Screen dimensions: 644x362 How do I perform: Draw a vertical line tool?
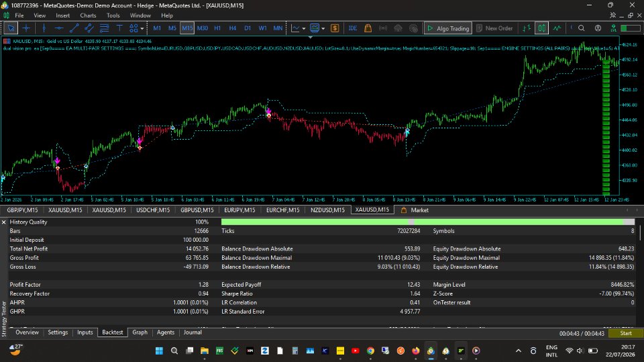pyautogui.click(x=44, y=28)
